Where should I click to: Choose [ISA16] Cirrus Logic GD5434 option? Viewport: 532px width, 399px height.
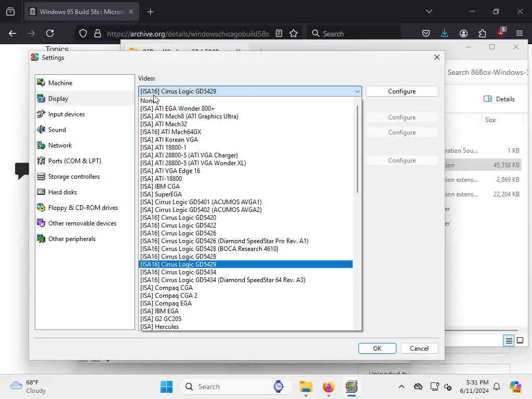(x=246, y=272)
